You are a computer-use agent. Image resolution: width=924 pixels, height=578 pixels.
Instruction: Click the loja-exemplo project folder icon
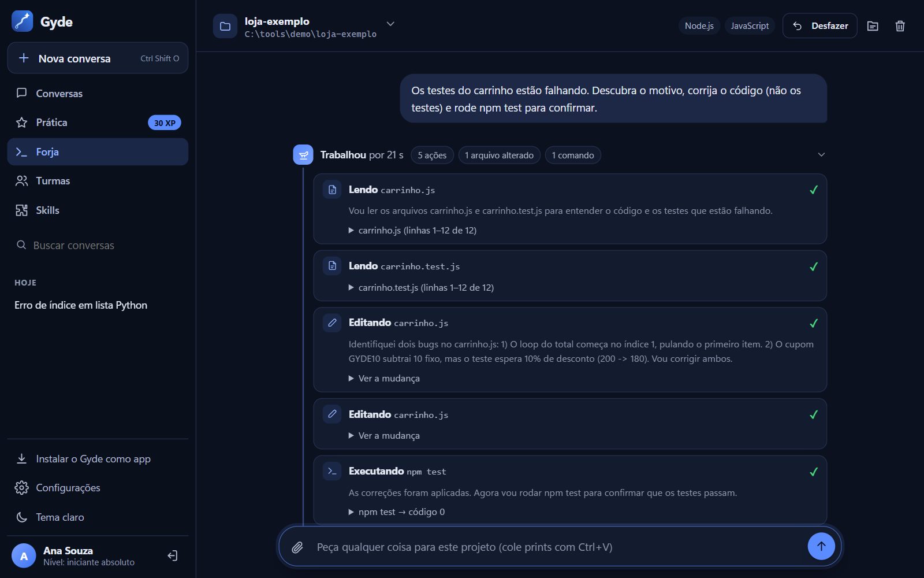click(x=225, y=26)
